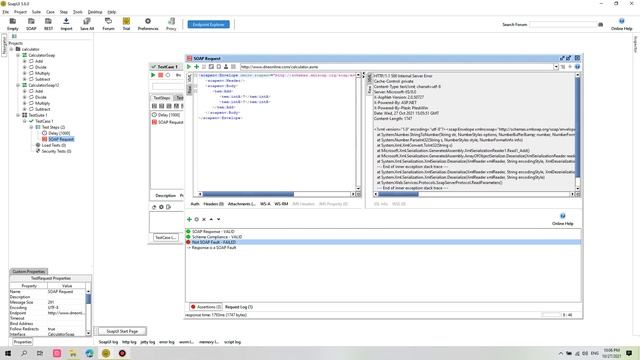The width and height of the screenshot is (640, 360).
Task: Open the Suite menu
Action: click(x=36, y=12)
